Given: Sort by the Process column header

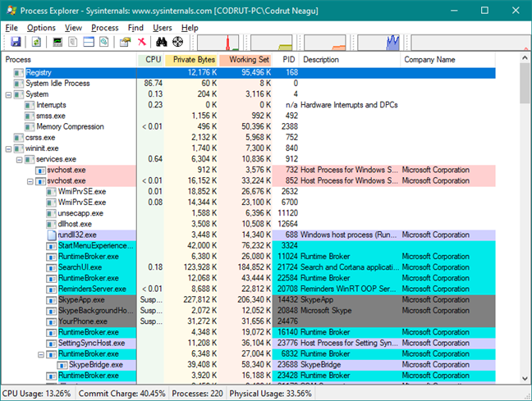Looking at the screenshot, I should (69, 60).
